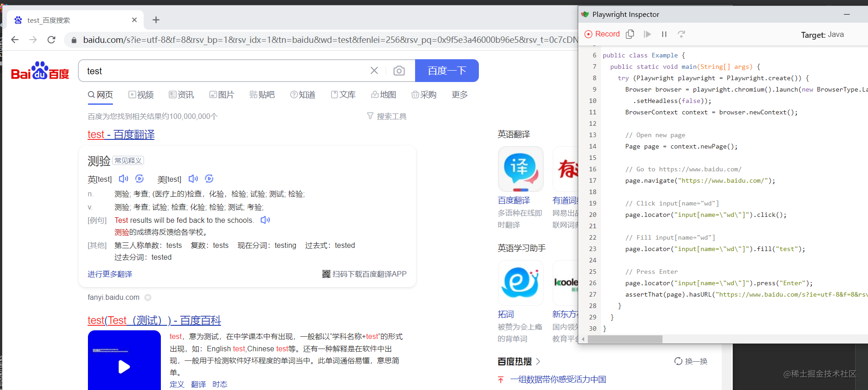
Task: Open the 'test - 百度翻译' result link
Action: 121,134
